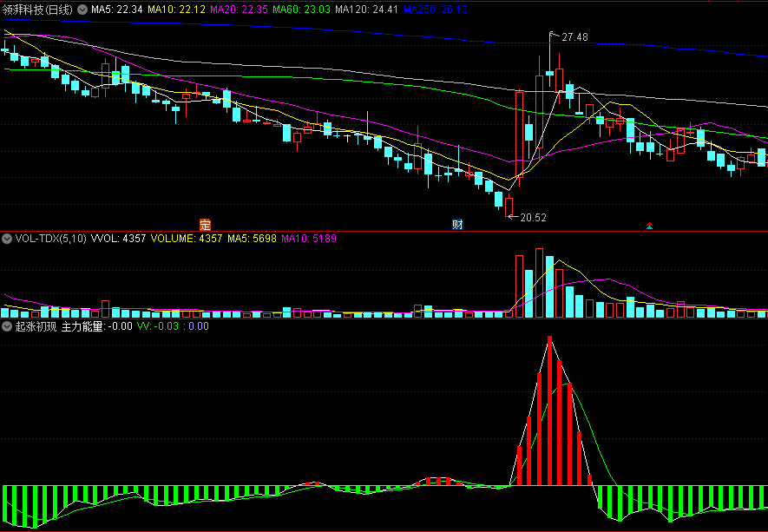Viewport: 768px width, 532px height.
Task: Click the blue 财 financial report marker
Action: pyautogui.click(x=457, y=225)
